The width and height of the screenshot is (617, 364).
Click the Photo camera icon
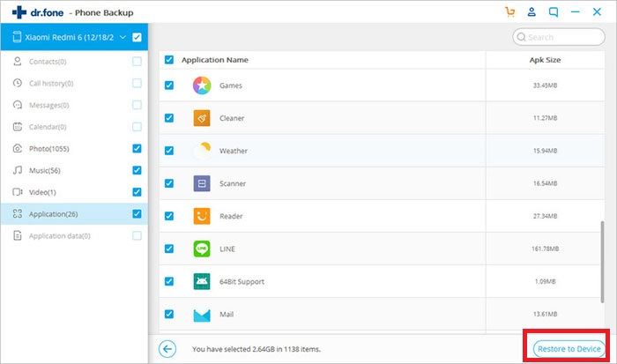pos(18,148)
